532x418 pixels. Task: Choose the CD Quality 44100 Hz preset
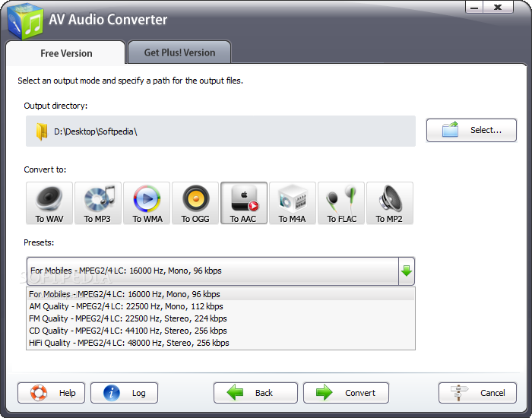(x=220, y=331)
